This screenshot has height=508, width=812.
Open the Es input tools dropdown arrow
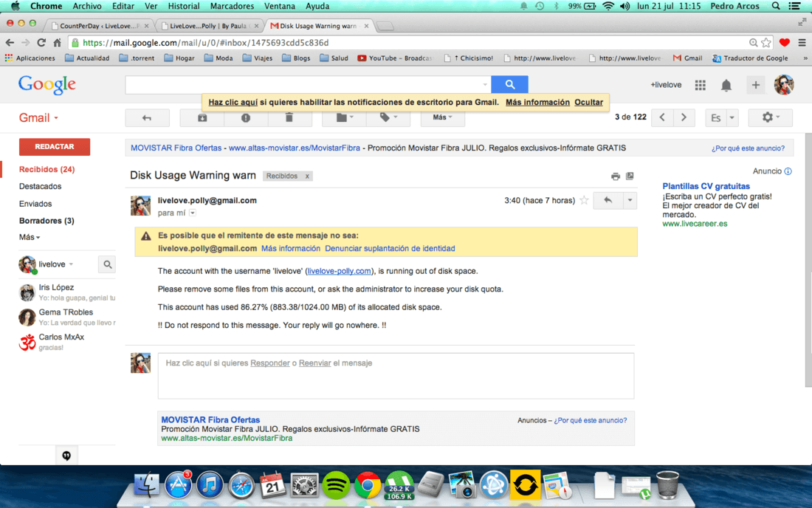(x=732, y=118)
